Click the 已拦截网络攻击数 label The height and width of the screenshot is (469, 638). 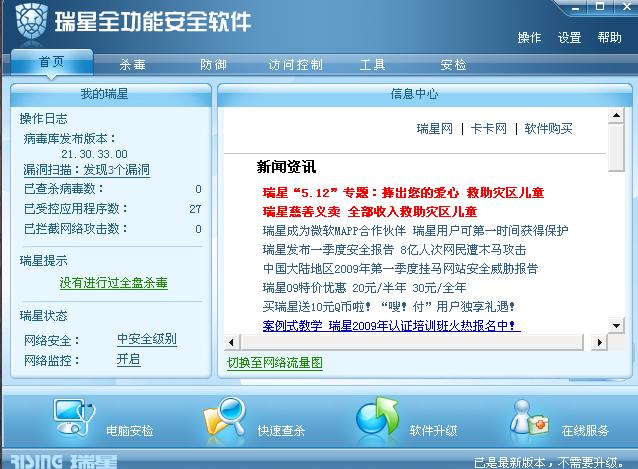click(x=76, y=229)
